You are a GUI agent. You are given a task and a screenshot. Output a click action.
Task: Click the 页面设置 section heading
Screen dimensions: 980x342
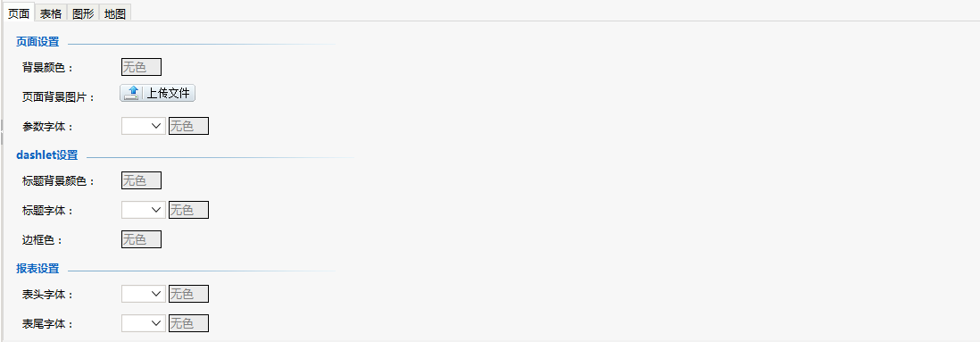click(37, 42)
